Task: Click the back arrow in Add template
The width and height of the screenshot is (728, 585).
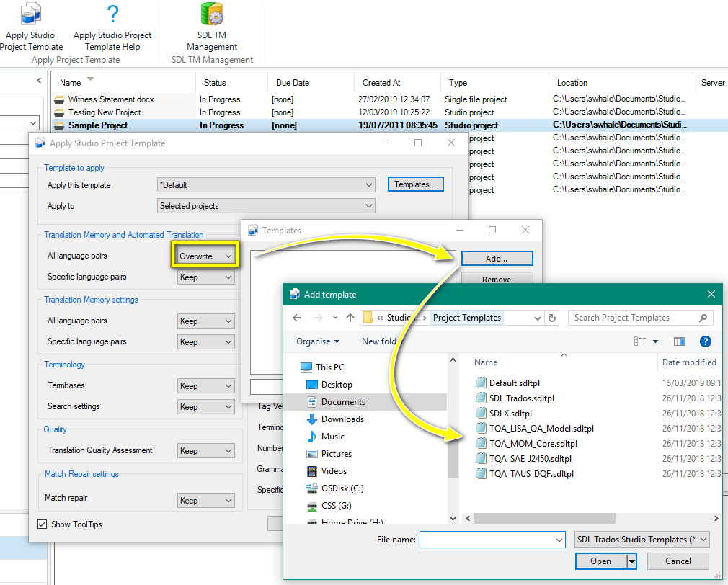Action: [298, 318]
